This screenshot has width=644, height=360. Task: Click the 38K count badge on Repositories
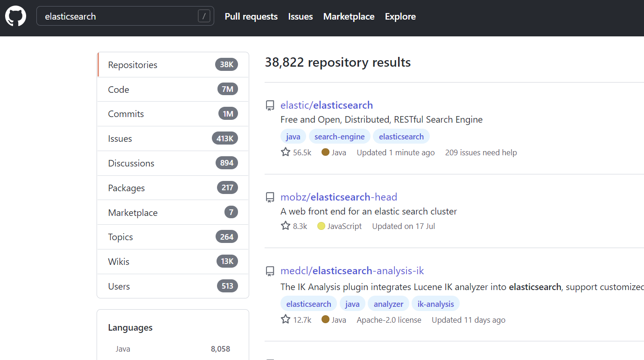[227, 64]
